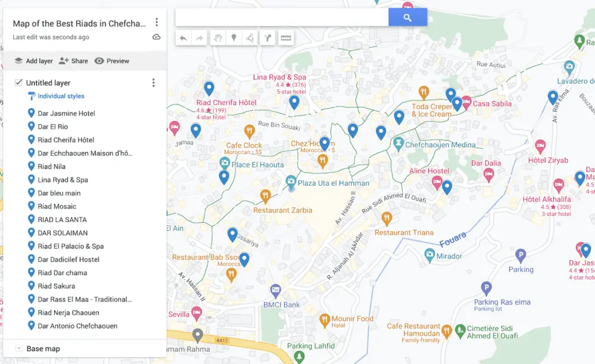This screenshot has width=595, height=364.
Task: Click Cafe Clock restaurant marker
Action: click(249, 132)
